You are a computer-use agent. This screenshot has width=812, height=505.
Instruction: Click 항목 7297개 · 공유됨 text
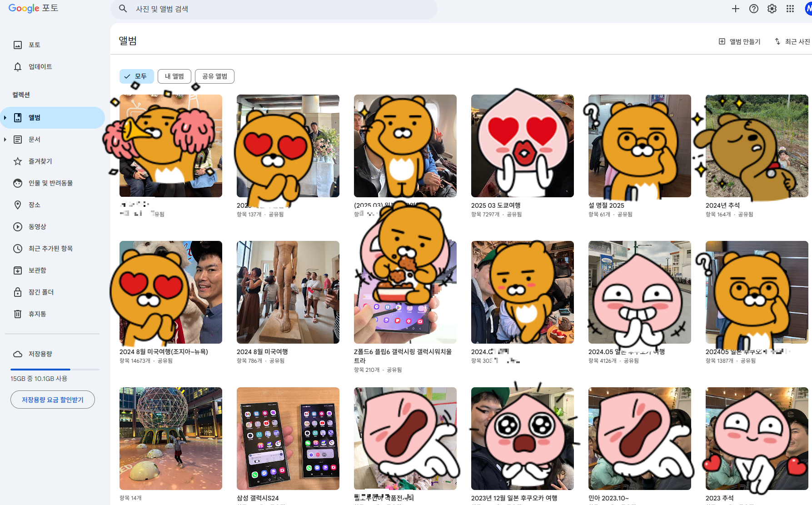tap(496, 215)
